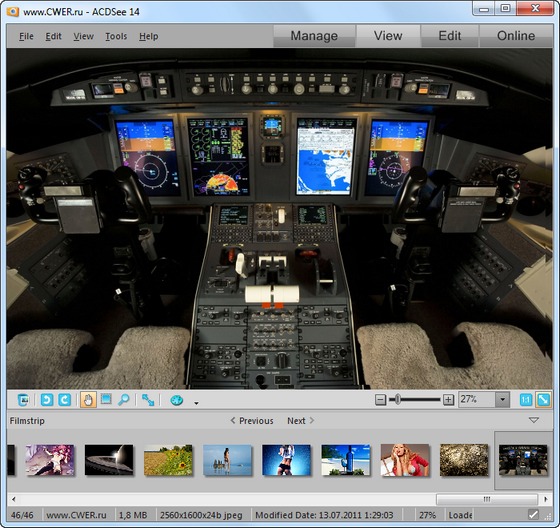This screenshot has height=528, width=560.
Task: Activate the rectangle Select tool
Action: (106, 399)
